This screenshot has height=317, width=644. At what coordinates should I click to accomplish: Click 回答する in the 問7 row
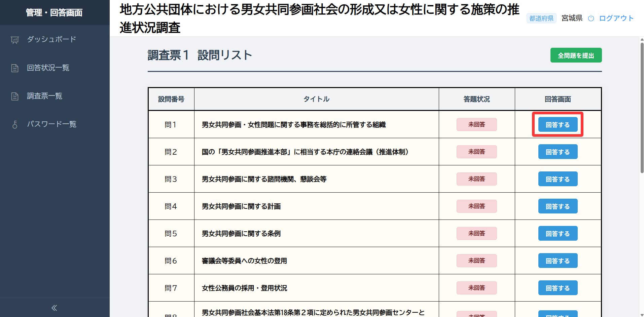(558, 288)
